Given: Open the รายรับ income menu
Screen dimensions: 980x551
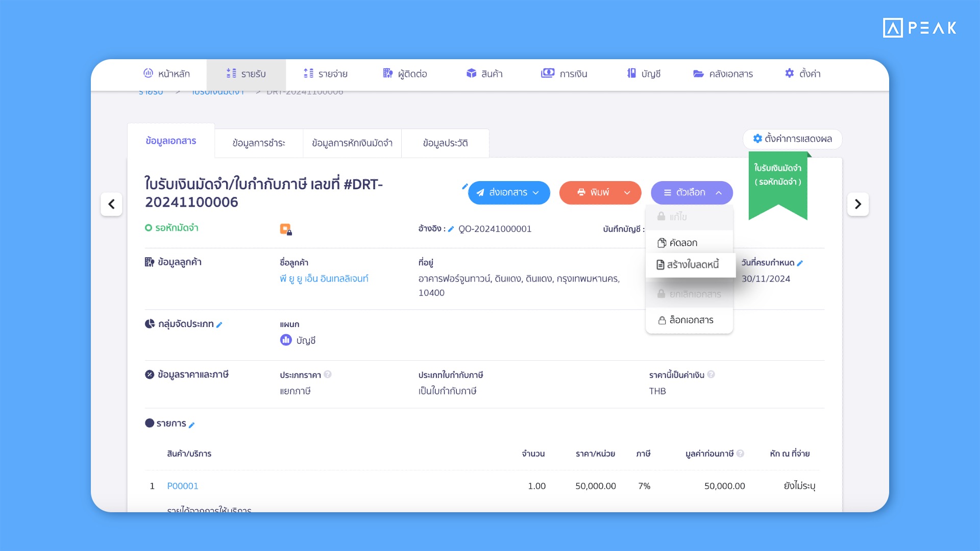Looking at the screenshot, I should point(246,73).
